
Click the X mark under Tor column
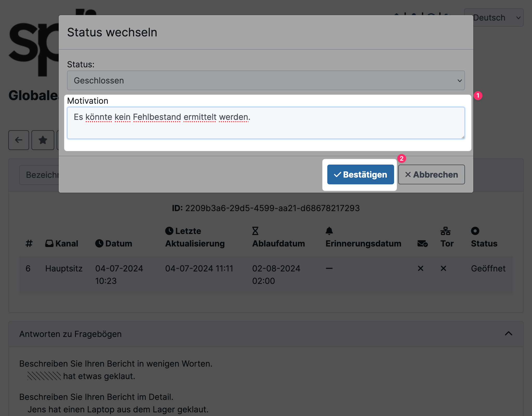coord(443,268)
